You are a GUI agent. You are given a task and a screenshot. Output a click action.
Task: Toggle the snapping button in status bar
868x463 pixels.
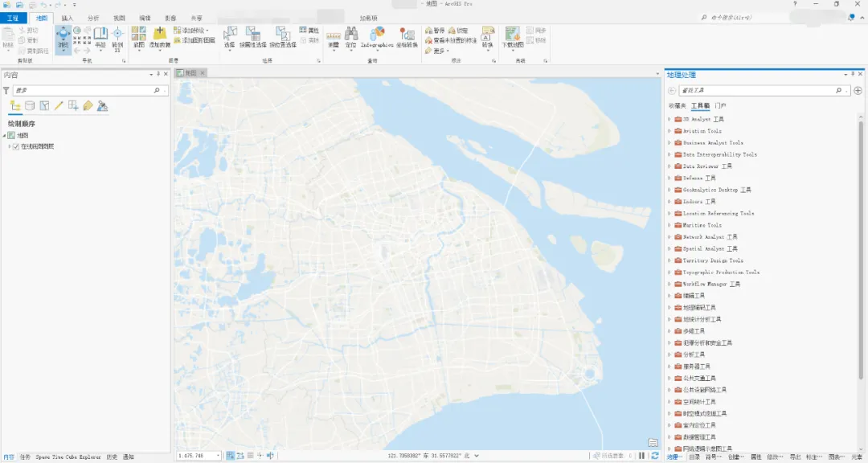[x=231, y=456]
